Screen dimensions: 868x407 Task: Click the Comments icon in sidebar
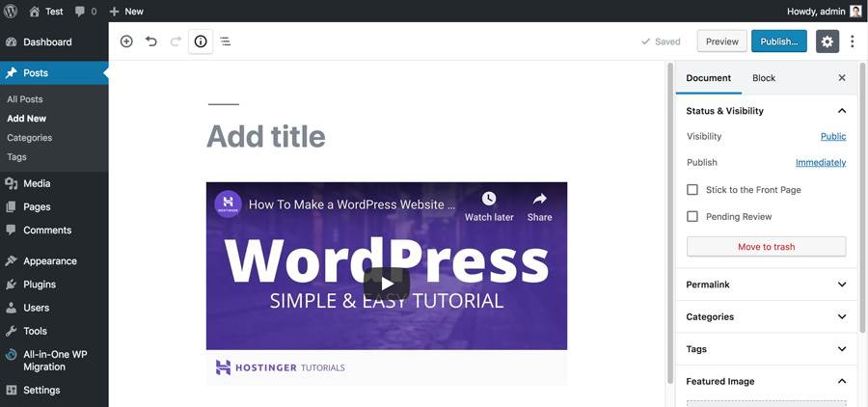click(x=11, y=231)
